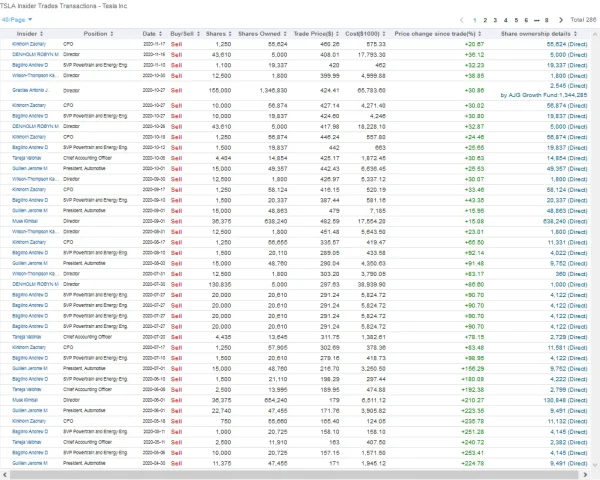Select the +20.67 price change cell
Viewport: 600px width, 480px height.
(474, 44)
